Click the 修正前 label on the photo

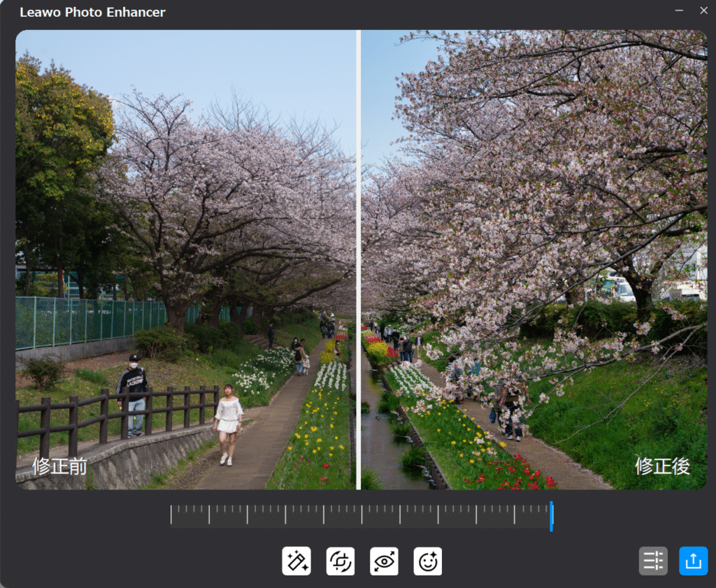click(59, 466)
